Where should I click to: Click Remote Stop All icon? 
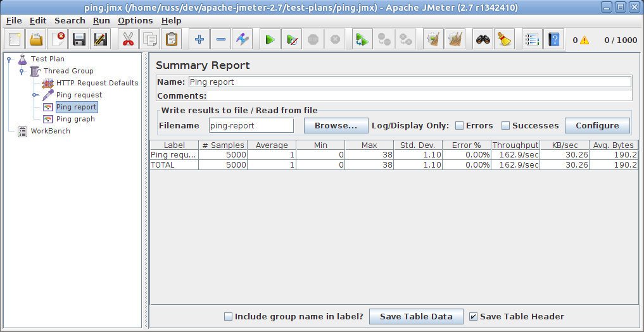click(384, 39)
